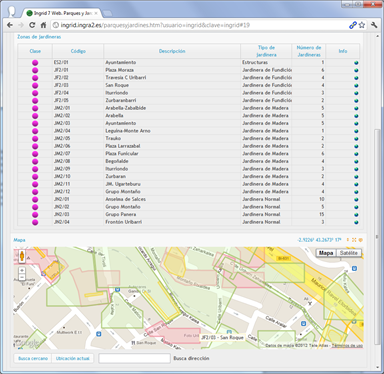Click the browser address bar URL
The width and height of the screenshot is (384, 374).
click(155, 25)
